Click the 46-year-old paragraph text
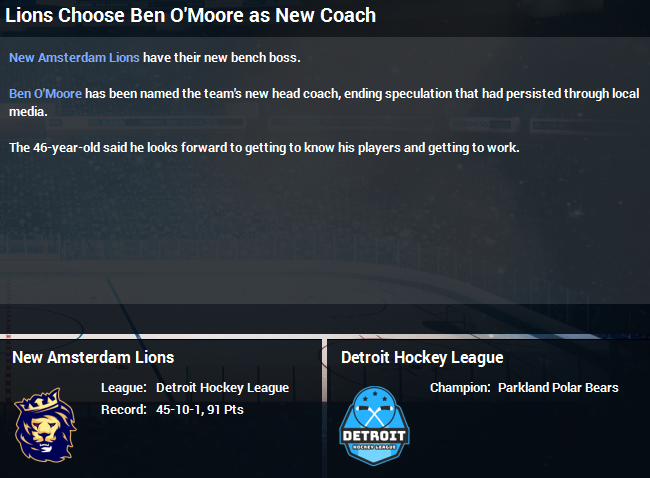Screen dimensions: 650x478 264,148
